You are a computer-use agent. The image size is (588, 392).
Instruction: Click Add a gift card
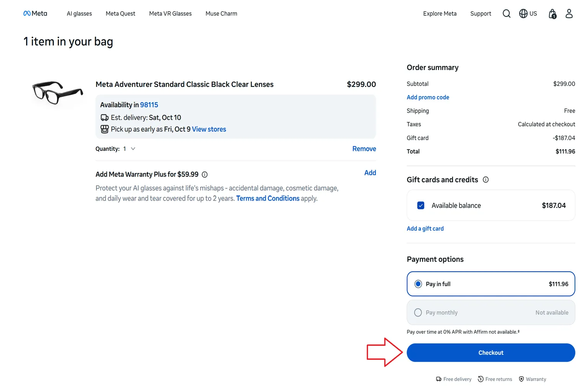point(425,229)
